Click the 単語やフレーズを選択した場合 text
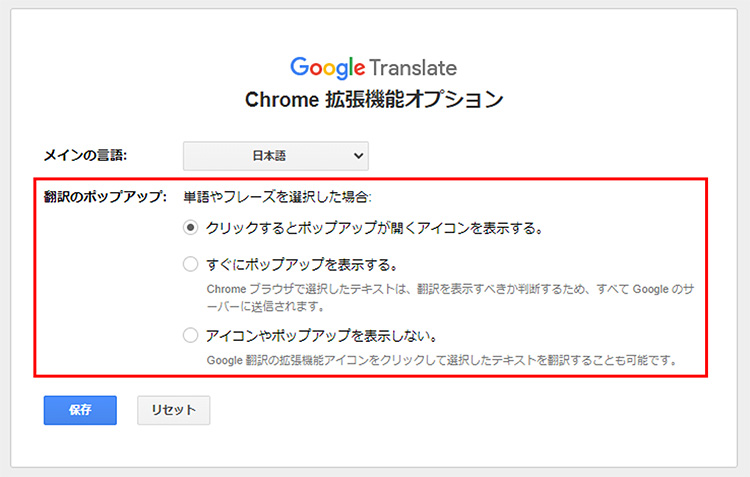The image size is (750, 477). (277, 197)
